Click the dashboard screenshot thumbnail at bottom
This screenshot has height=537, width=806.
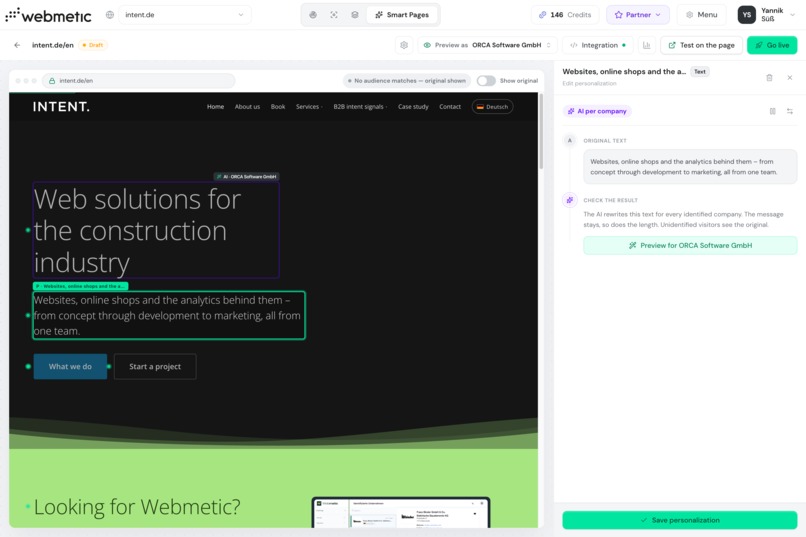click(x=400, y=512)
